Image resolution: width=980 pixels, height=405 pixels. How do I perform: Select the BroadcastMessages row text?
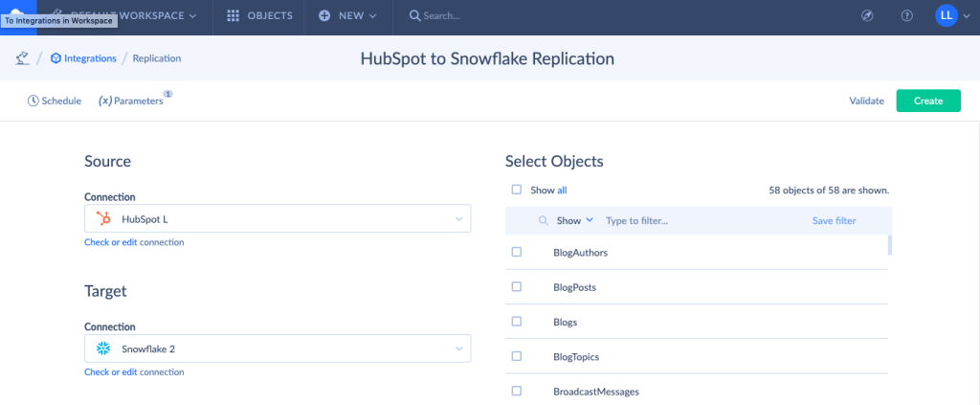click(x=596, y=392)
